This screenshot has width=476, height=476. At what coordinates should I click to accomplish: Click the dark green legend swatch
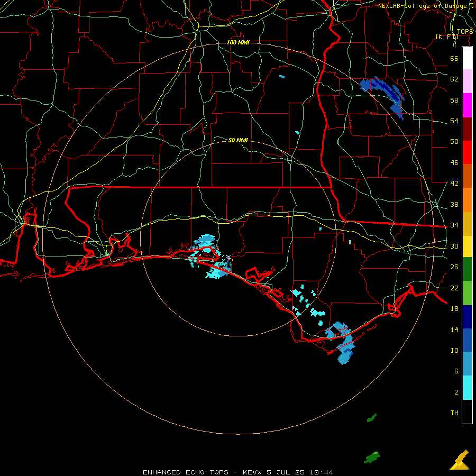467,269
